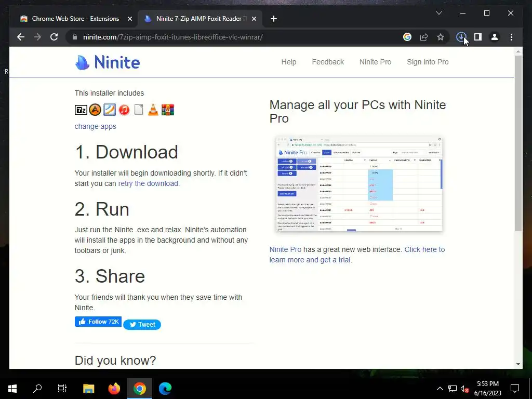Screen dimensions: 532x399
Task: Click the iTunes app icon
Action: click(x=124, y=110)
